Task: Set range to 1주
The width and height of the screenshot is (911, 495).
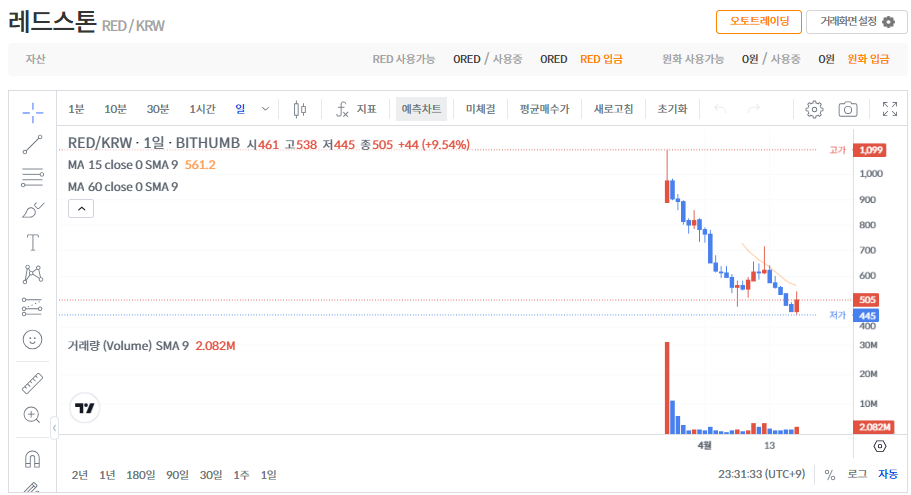Action: 241,475
